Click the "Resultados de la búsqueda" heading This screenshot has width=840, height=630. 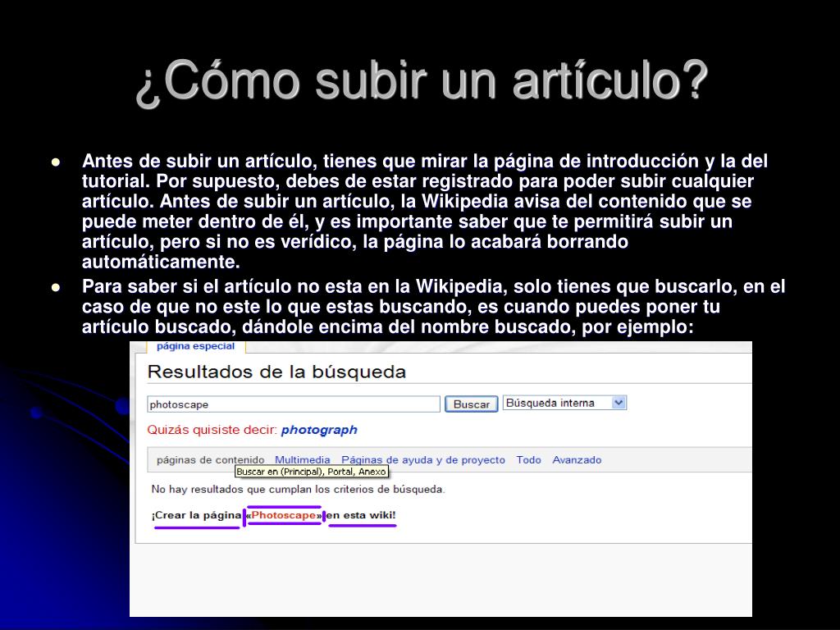click(276, 372)
